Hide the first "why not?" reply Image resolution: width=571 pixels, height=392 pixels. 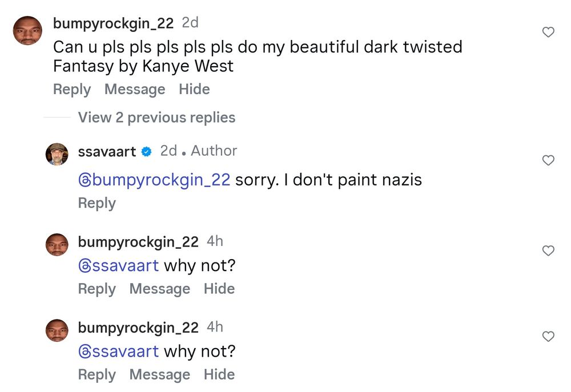219,289
